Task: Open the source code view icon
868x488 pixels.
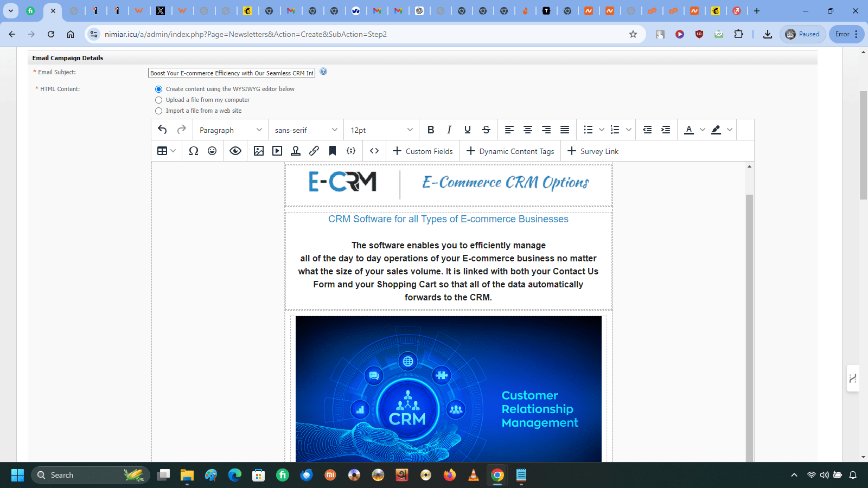Action: click(x=374, y=151)
